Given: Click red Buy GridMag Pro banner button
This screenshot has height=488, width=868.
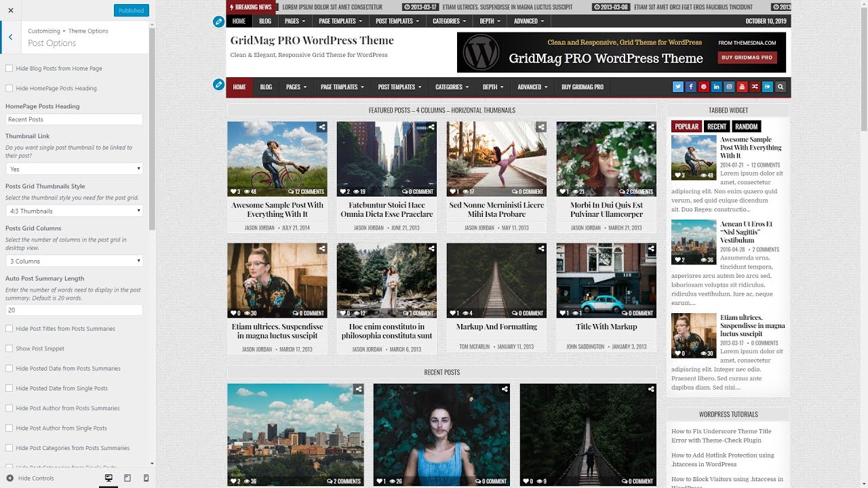Looking at the screenshot, I should pos(747,58).
